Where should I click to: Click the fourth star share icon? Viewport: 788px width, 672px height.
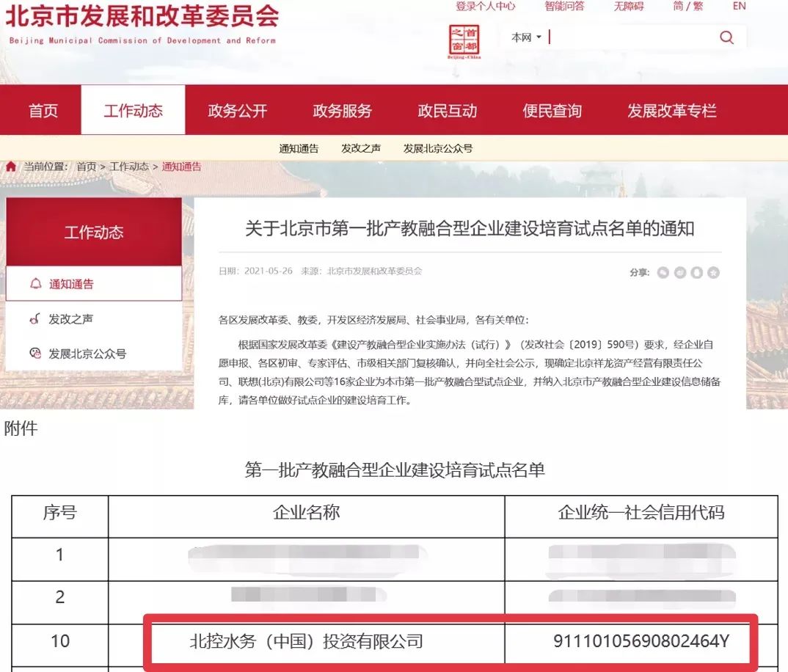point(713,273)
